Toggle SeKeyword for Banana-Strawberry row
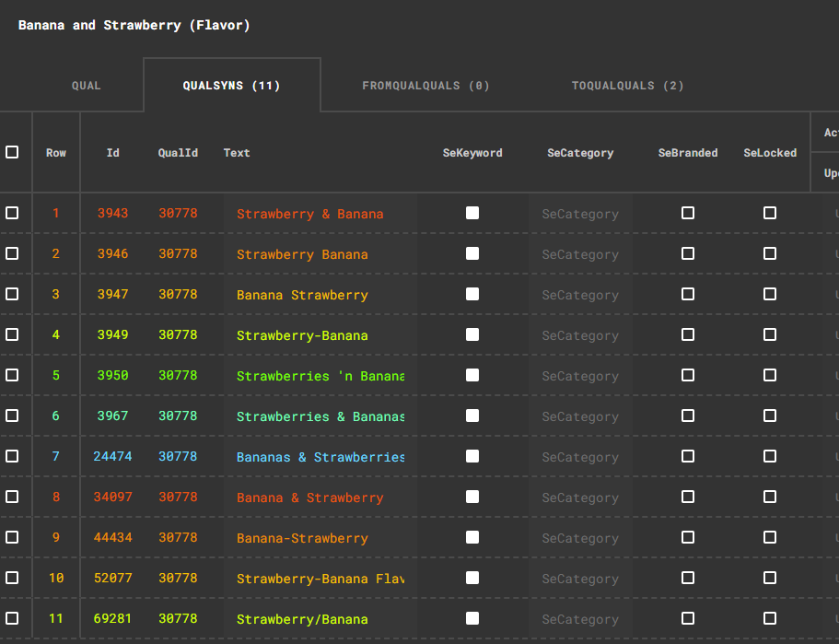The image size is (839, 644). click(472, 537)
